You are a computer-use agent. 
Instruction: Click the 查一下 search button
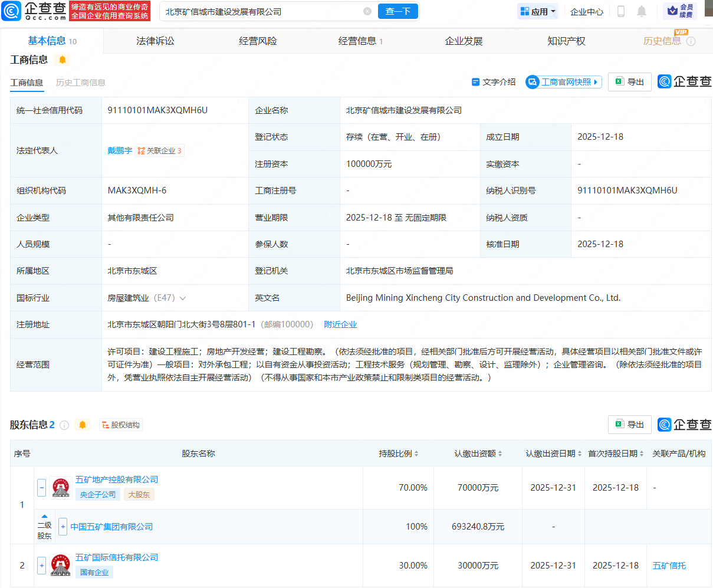397,11
